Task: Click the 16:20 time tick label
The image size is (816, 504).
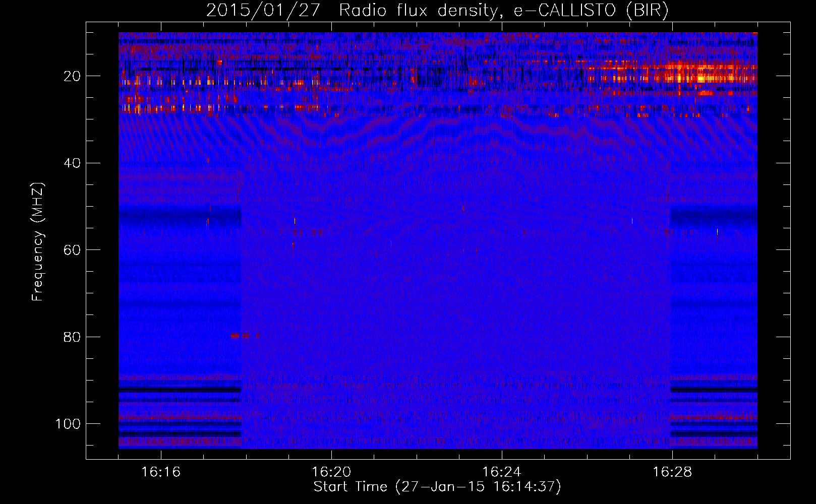Action: tap(331, 472)
